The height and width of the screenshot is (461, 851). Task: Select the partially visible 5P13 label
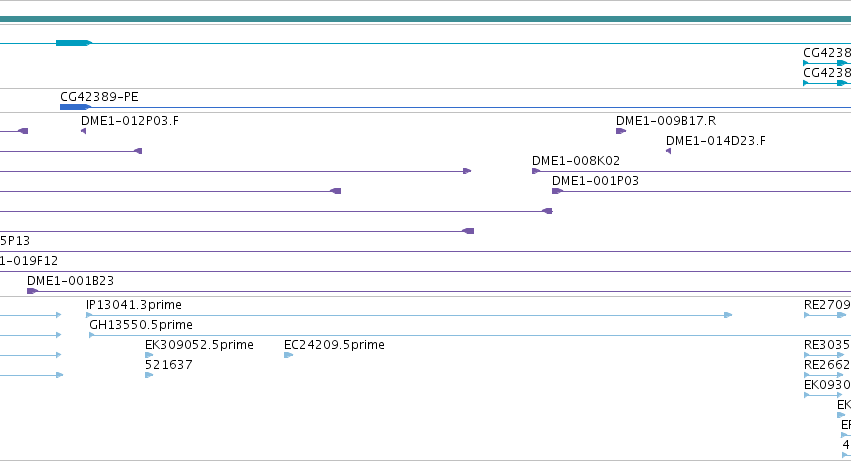tap(15, 241)
